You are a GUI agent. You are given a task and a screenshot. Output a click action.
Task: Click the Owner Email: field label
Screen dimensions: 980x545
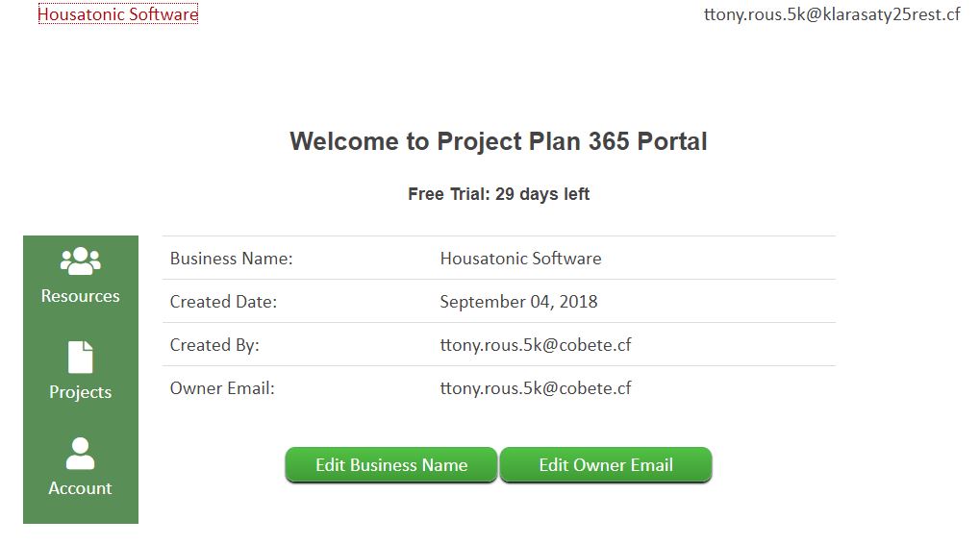tap(222, 388)
